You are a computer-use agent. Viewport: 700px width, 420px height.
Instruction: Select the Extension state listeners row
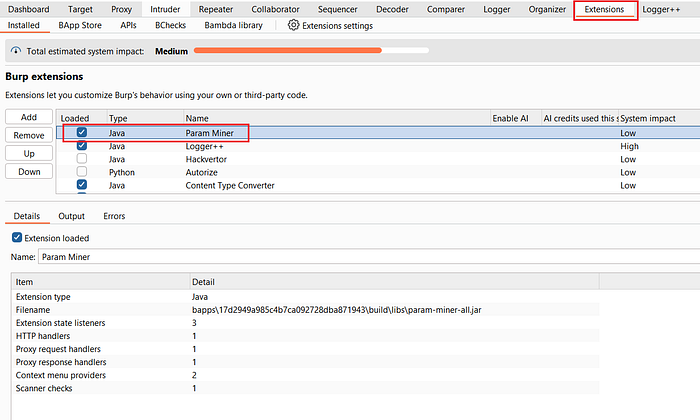[x=306, y=323]
